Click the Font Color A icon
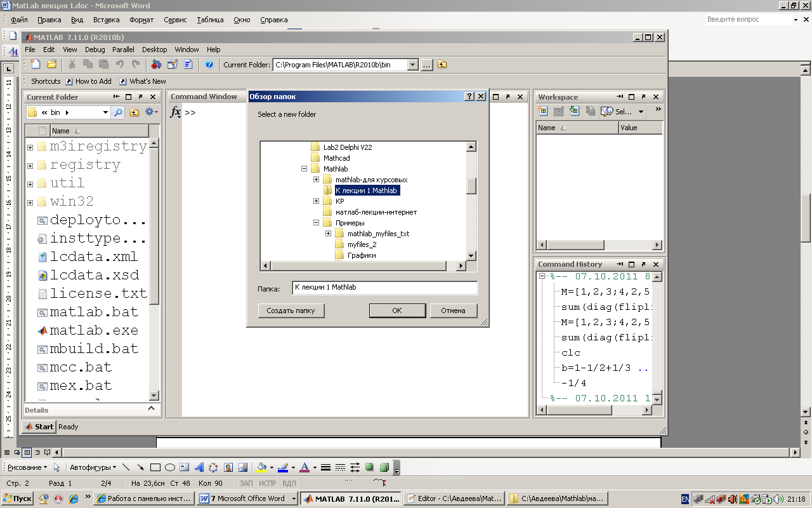Viewport: 812px width, 508px height. coord(304,467)
